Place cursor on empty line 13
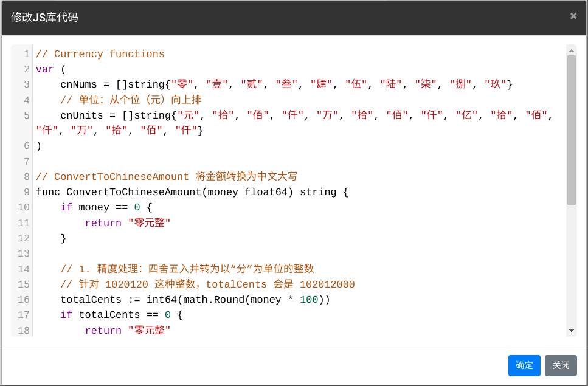The image size is (588, 386). 182,253
